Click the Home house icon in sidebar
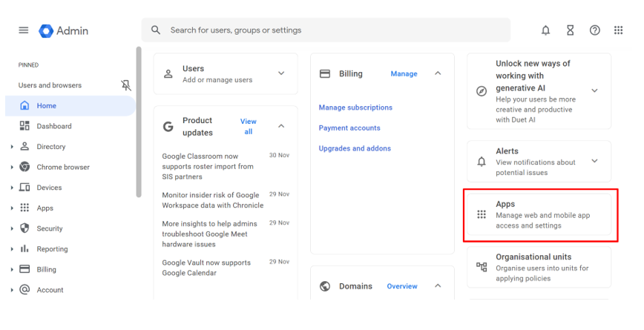Image resolution: width=644 pixels, height=330 pixels. pos(24,105)
